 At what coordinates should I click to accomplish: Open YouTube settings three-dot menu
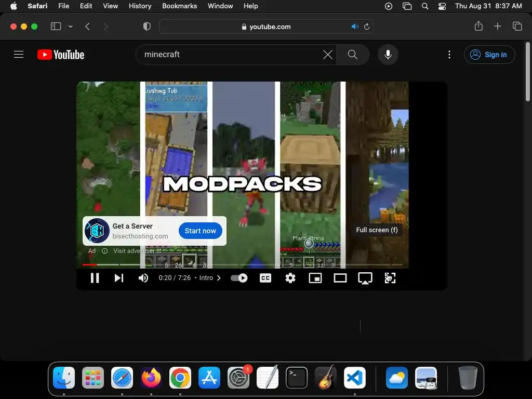[x=449, y=55]
